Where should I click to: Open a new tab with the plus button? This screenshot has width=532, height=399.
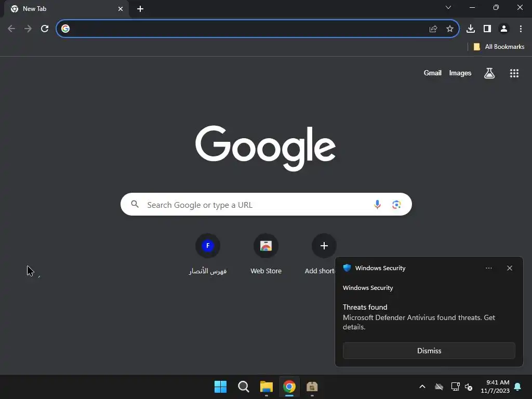tap(140, 9)
